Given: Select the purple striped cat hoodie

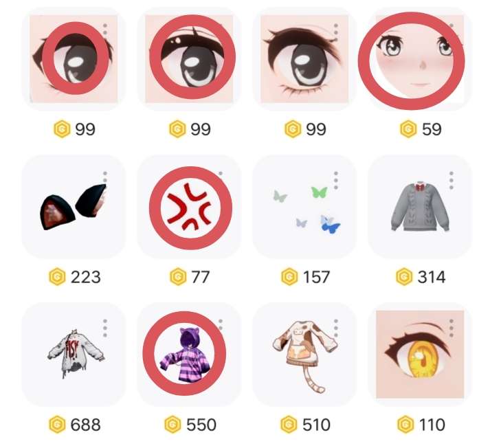Looking at the screenshot, I should tap(189, 355).
